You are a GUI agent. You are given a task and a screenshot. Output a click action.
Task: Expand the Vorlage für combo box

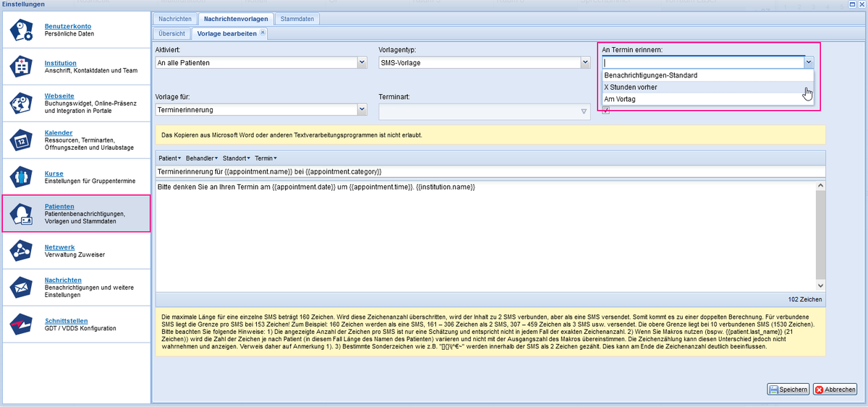362,110
